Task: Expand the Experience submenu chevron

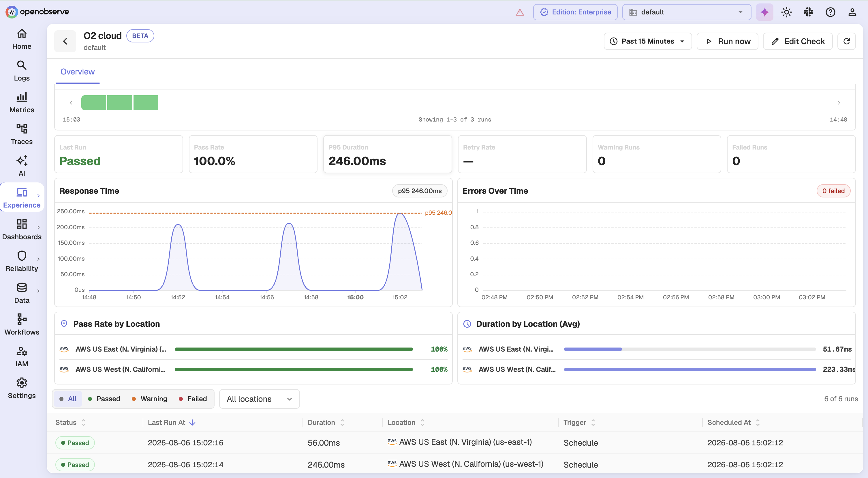Action: [38, 196]
